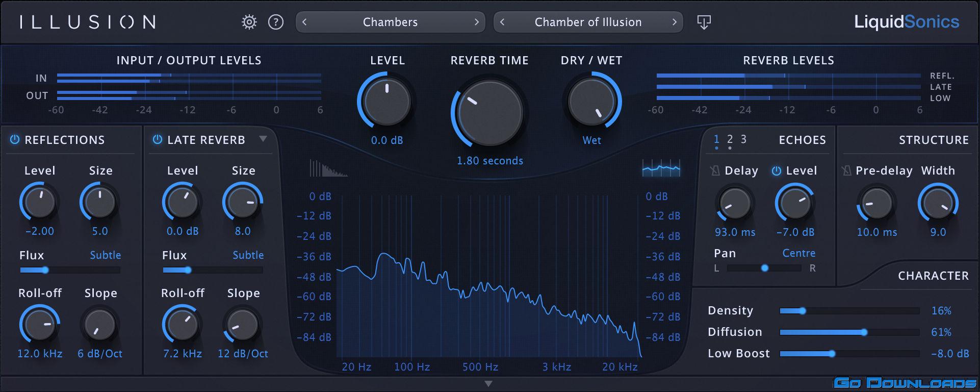Open the Chamber of Illusion preset name
Screen dimensions: 980x392
pos(588,22)
